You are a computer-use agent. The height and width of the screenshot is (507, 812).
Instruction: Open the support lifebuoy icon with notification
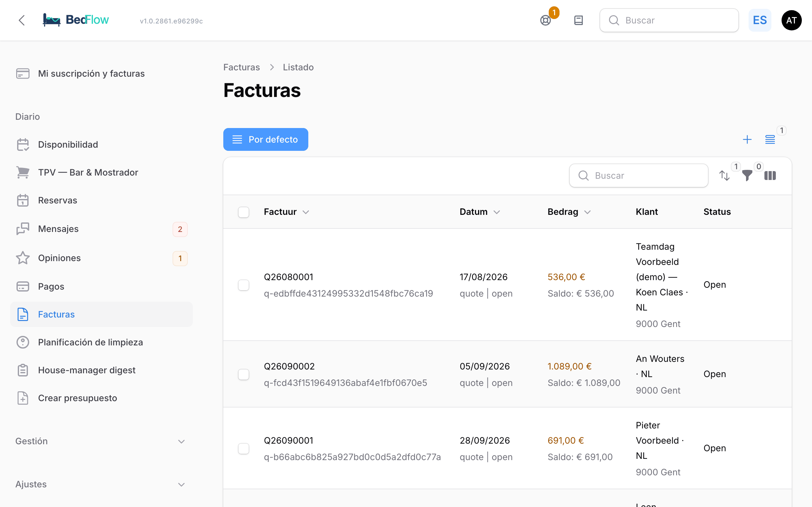(546, 21)
